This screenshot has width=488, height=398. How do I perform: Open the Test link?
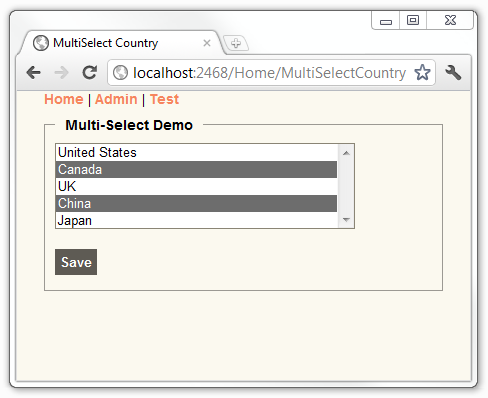[x=164, y=99]
